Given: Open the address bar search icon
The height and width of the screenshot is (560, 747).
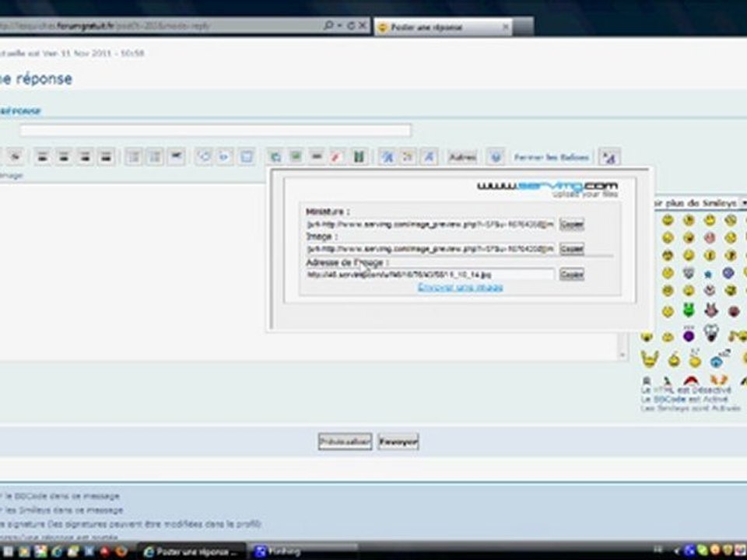Looking at the screenshot, I should click(328, 26).
